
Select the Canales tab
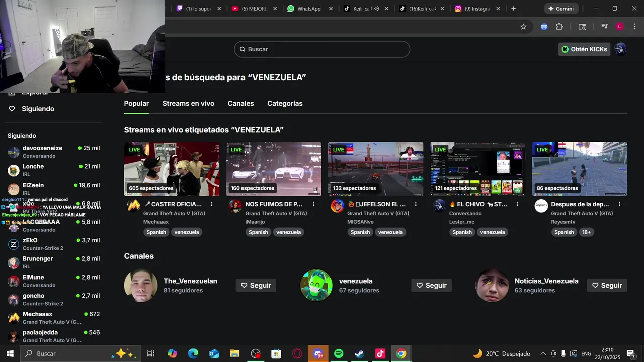(x=240, y=103)
